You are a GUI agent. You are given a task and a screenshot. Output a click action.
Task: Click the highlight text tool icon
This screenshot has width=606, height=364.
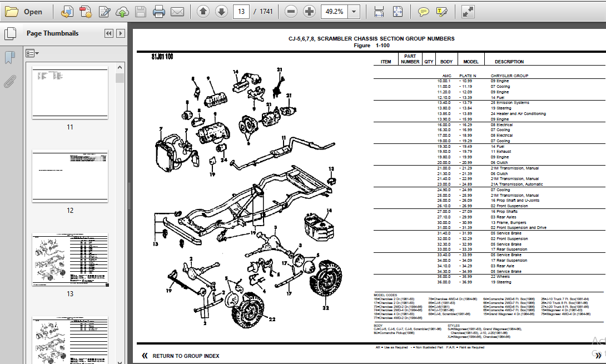pos(442,12)
